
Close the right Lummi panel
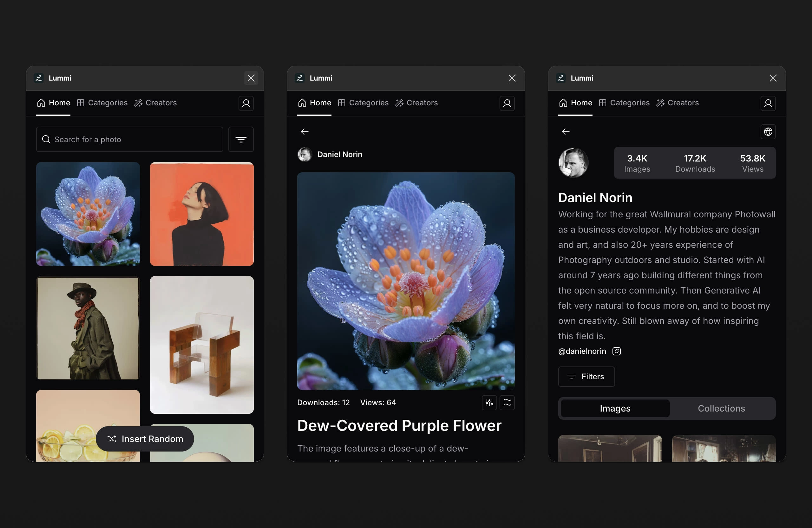773,78
